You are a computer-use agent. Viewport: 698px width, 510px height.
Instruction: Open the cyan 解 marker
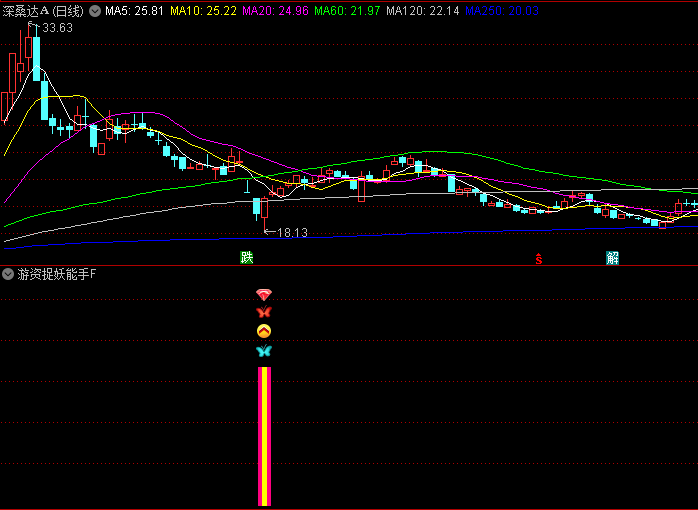(x=612, y=258)
